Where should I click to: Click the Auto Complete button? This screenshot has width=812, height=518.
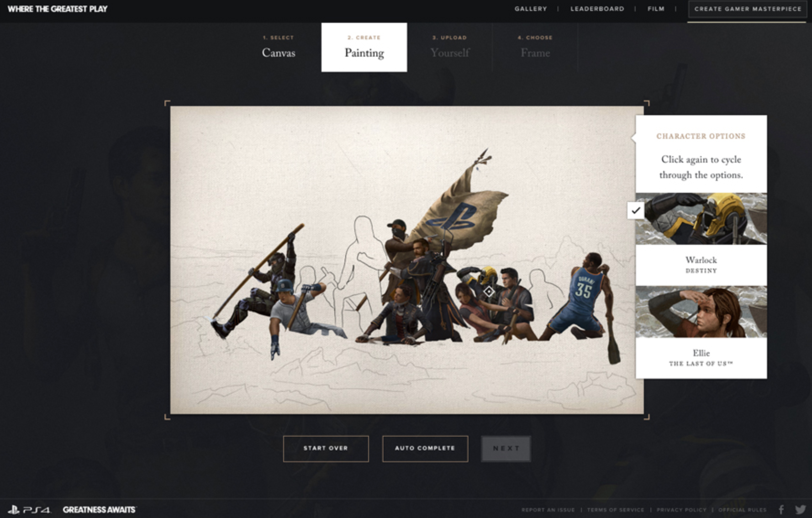425,449
